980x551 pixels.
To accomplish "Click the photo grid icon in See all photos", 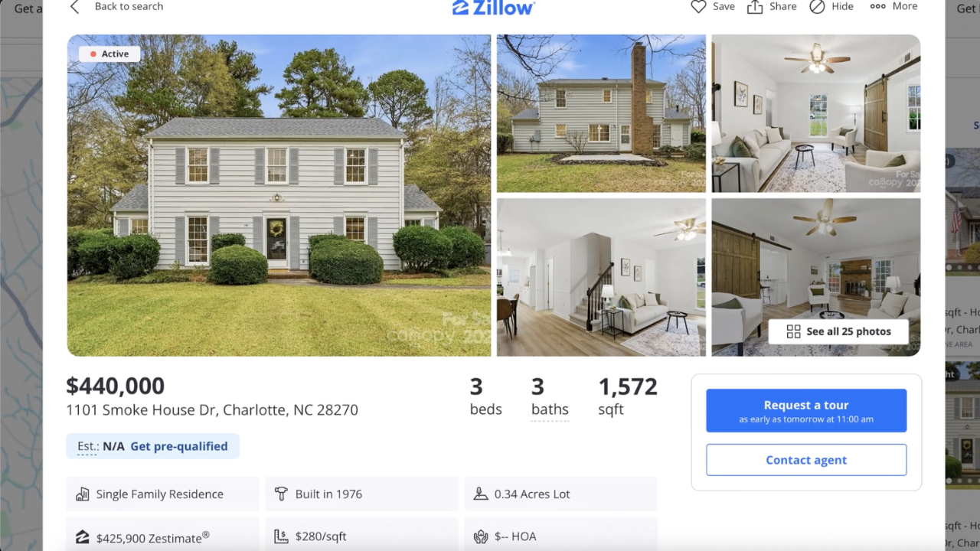I will (793, 331).
